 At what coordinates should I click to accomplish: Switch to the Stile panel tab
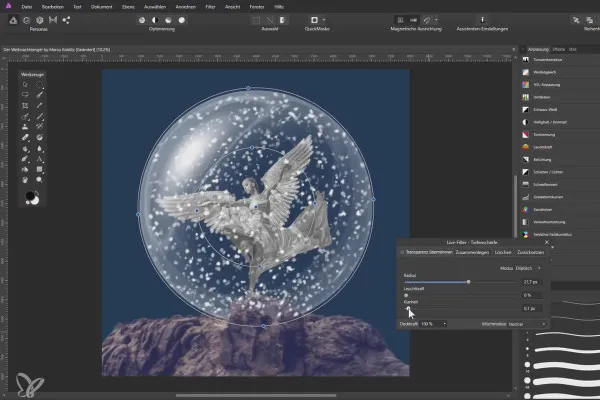(572, 49)
